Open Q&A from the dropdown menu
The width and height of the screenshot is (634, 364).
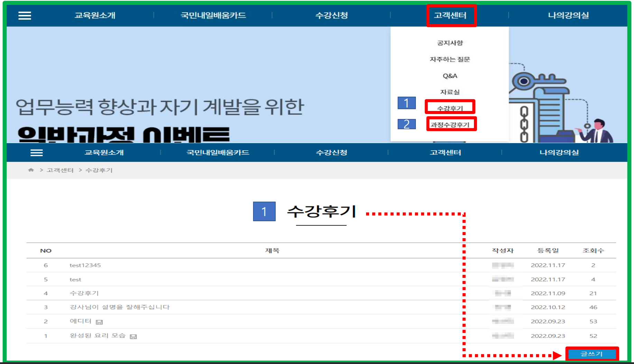tap(450, 76)
